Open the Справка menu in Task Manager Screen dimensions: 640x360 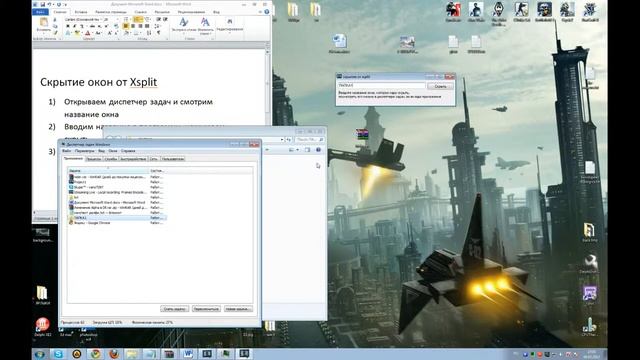tap(128, 151)
